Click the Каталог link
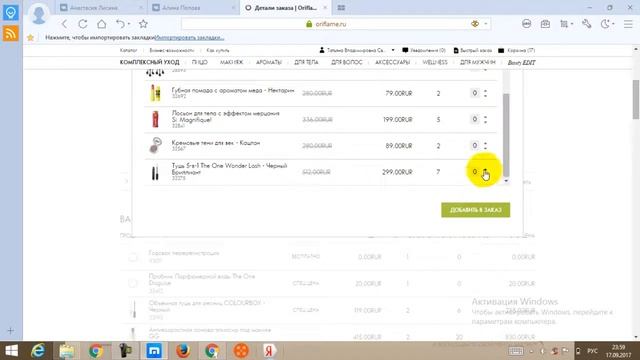The height and width of the screenshot is (360, 640). [128, 50]
